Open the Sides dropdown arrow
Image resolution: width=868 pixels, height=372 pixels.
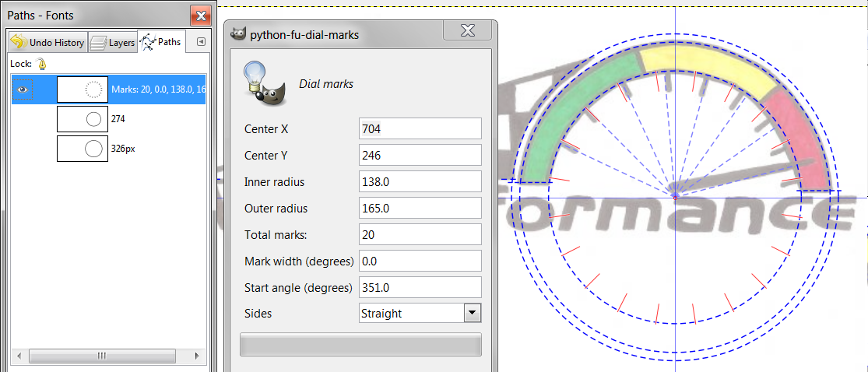click(472, 314)
